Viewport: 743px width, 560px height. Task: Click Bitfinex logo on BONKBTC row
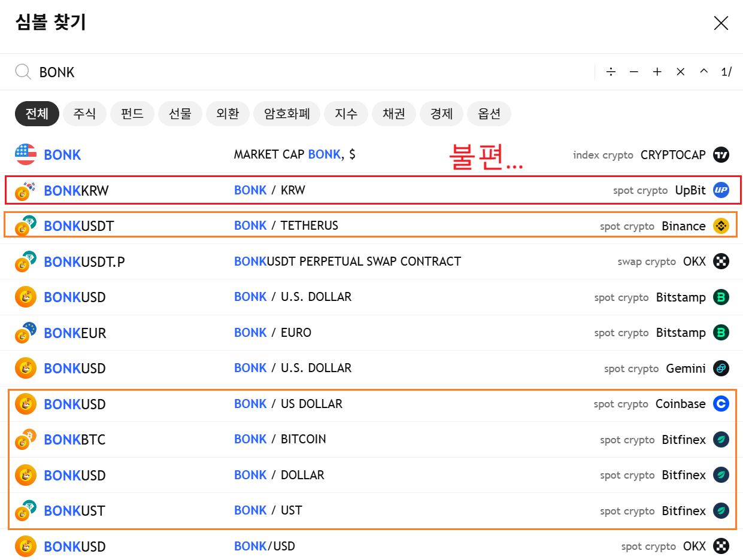(721, 440)
